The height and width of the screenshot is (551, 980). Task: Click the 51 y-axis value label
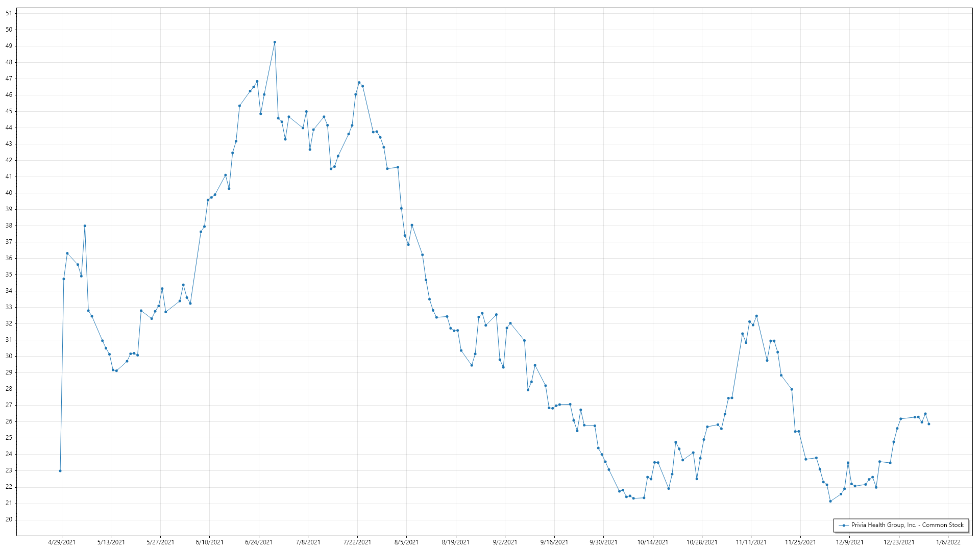(9, 13)
